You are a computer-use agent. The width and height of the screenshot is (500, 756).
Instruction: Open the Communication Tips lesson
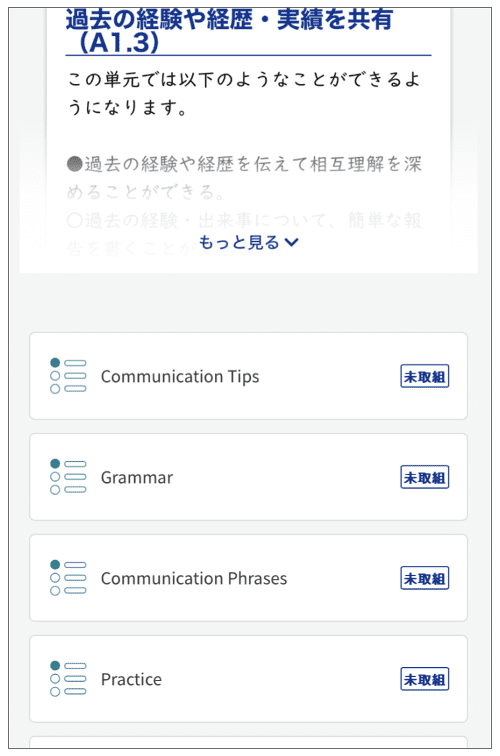(x=248, y=376)
